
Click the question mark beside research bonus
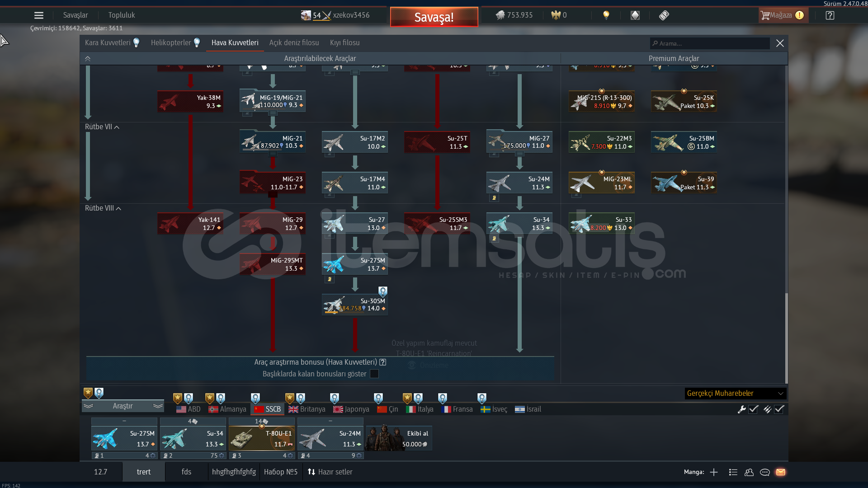pos(383,362)
